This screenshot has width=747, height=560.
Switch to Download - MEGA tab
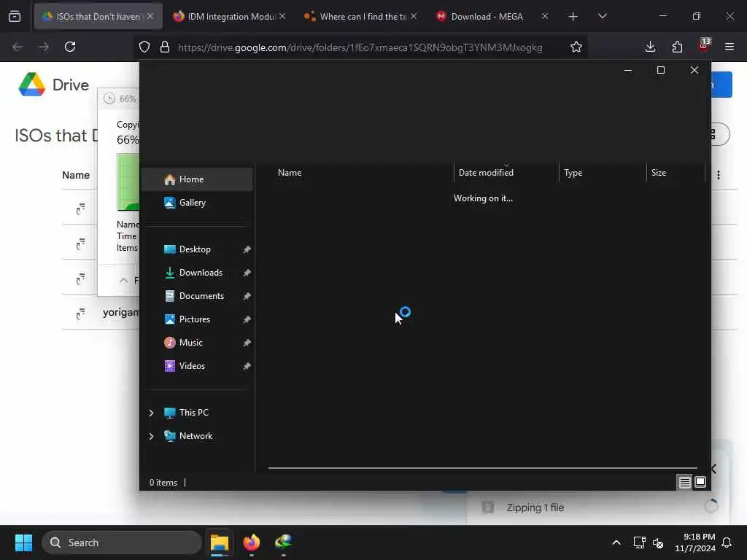point(487,16)
